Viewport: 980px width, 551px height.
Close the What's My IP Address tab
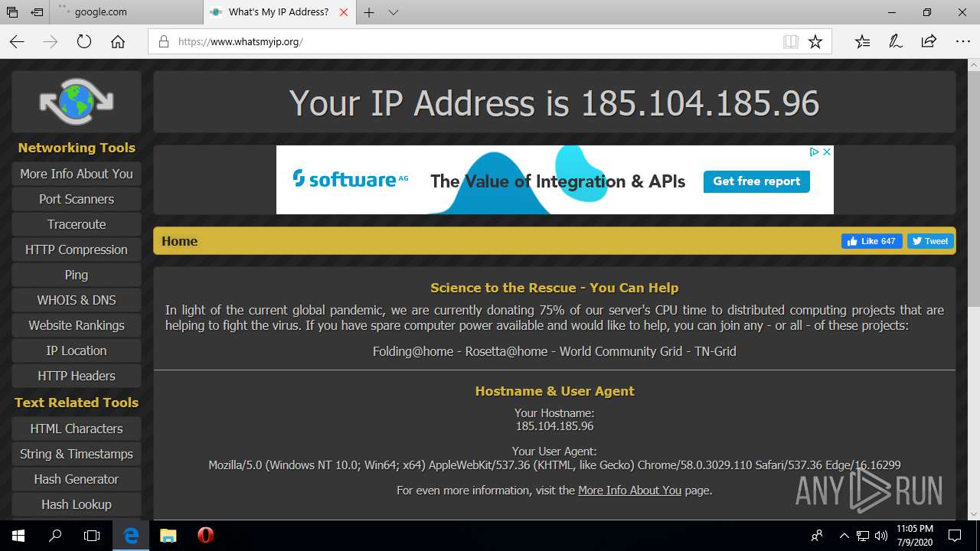pos(344,12)
